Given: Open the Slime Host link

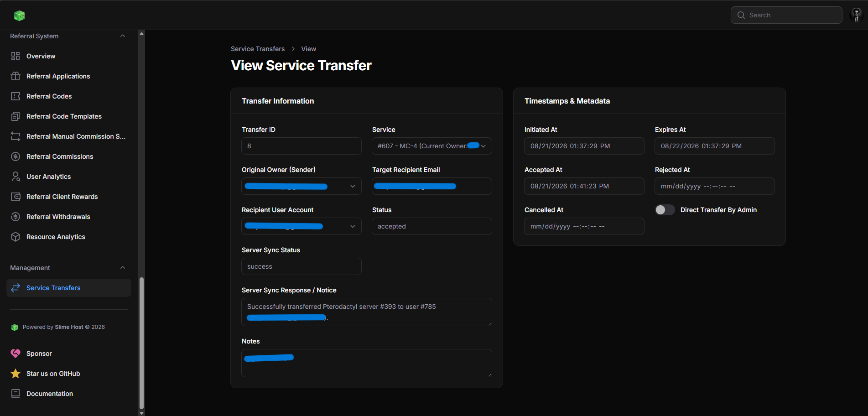Looking at the screenshot, I should (69, 327).
